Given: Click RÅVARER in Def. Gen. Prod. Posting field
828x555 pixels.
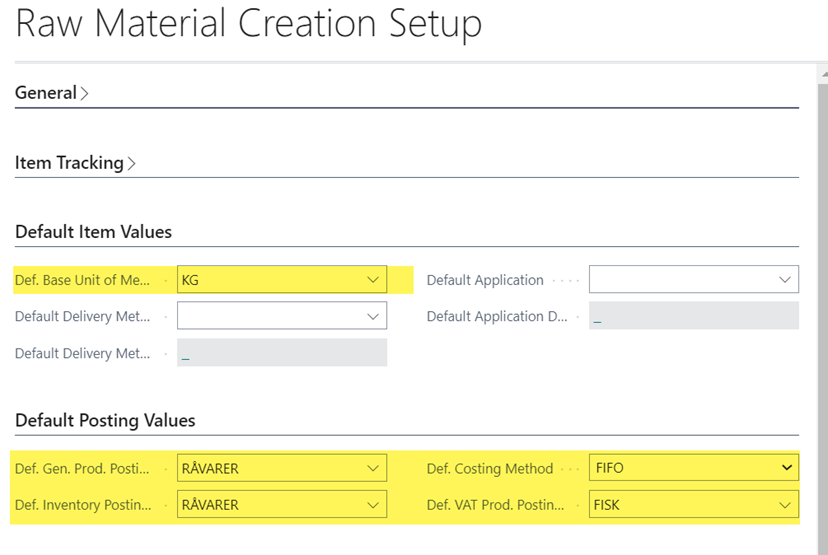Looking at the screenshot, I should coord(209,468).
